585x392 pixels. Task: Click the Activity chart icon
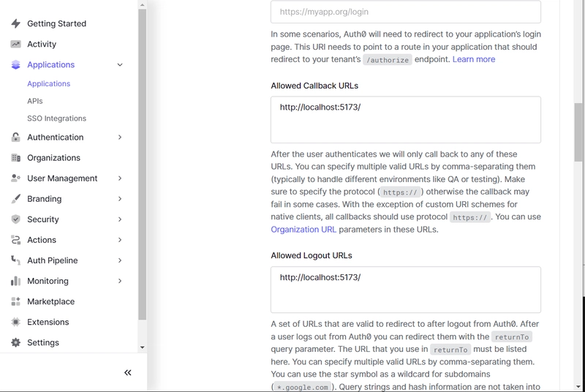pyautogui.click(x=15, y=44)
